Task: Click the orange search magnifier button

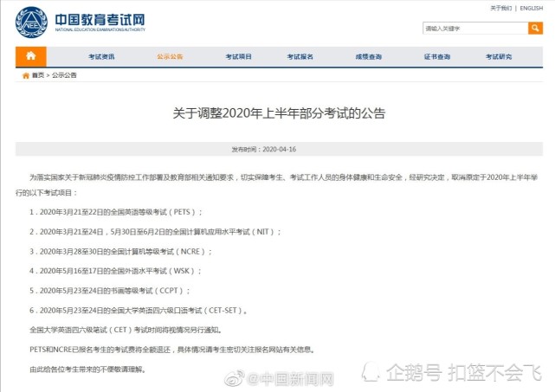Action: point(535,28)
